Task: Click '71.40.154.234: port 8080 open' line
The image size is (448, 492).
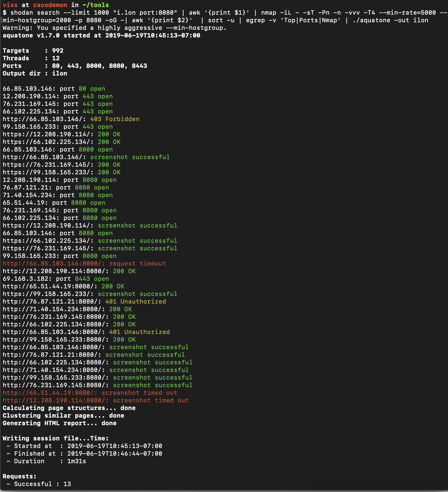Action: [58, 195]
